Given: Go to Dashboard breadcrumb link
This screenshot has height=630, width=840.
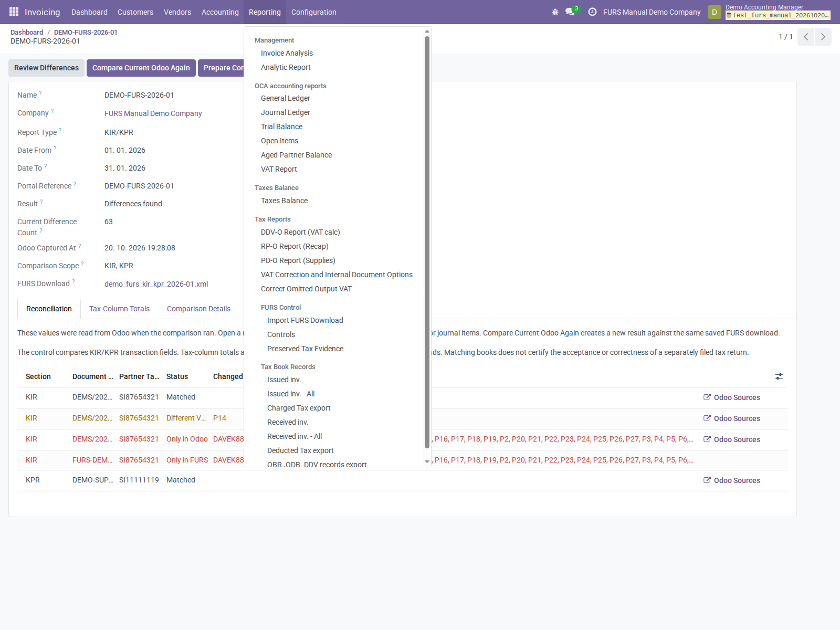Looking at the screenshot, I should pos(27,32).
